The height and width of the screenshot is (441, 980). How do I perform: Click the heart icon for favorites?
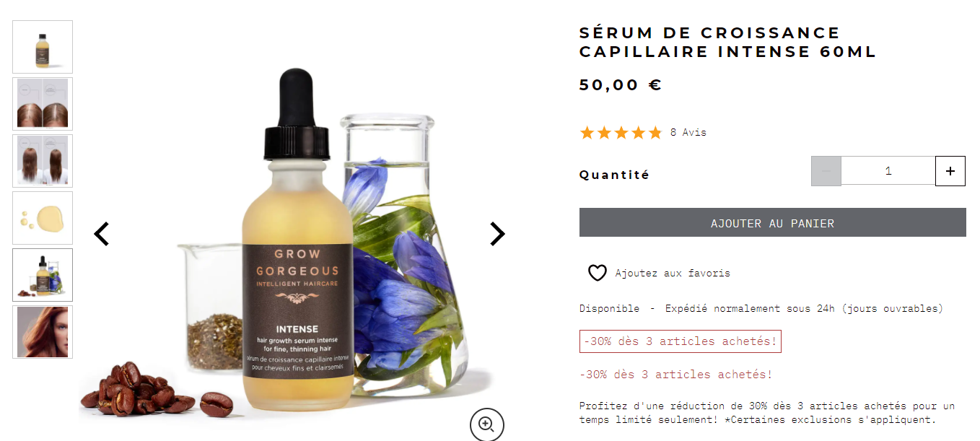(597, 273)
